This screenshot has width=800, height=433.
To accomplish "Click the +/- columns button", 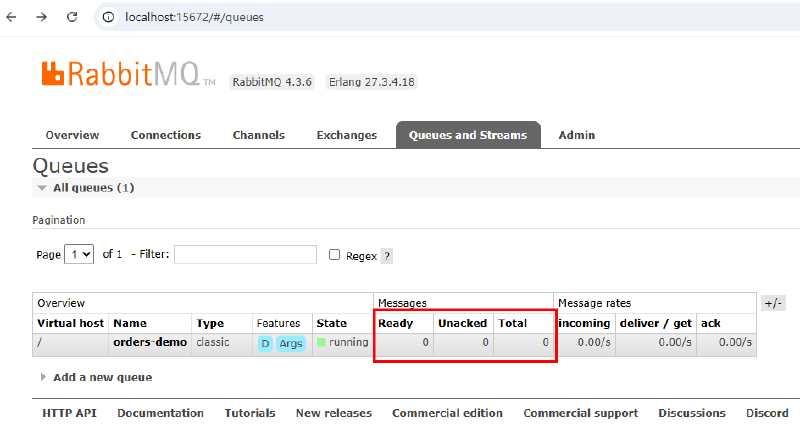I will coord(773,303).
